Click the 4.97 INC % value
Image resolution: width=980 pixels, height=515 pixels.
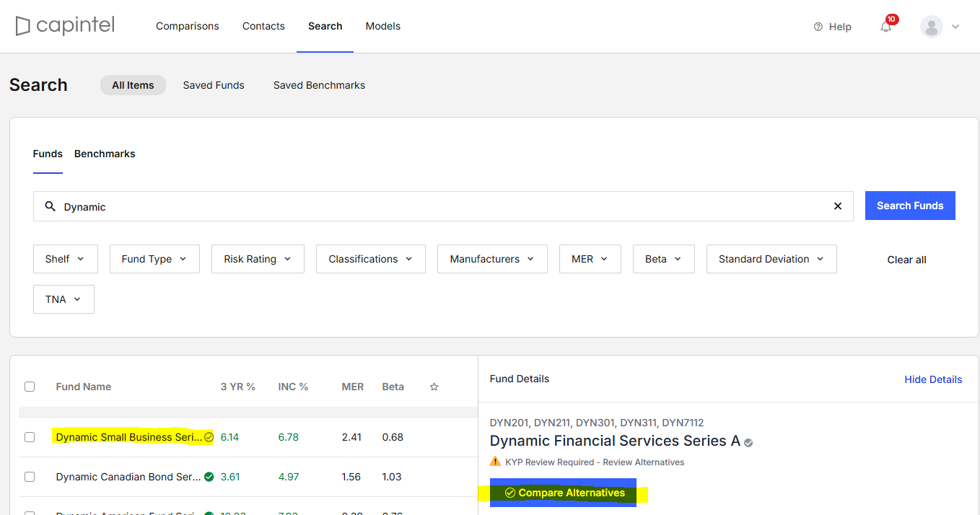point(288,477)
